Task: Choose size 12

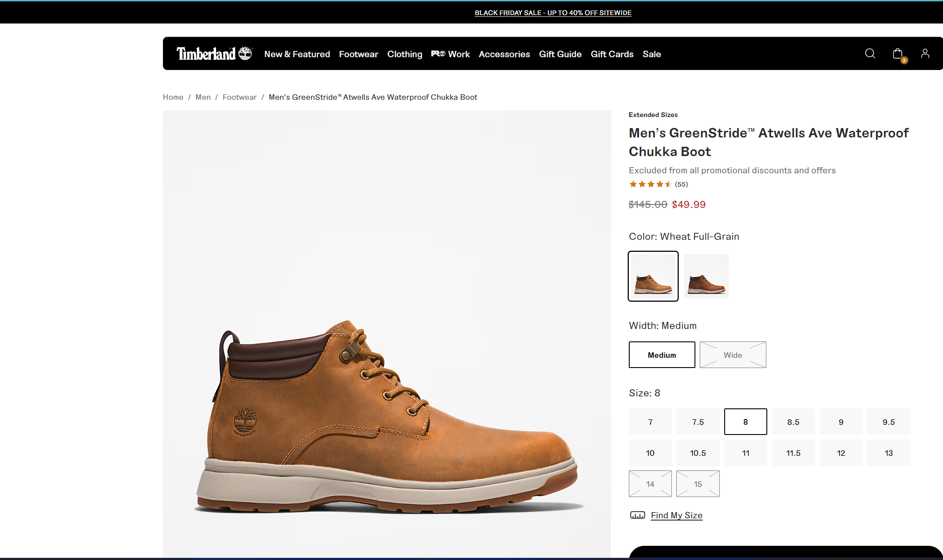Action: [841, 453]
